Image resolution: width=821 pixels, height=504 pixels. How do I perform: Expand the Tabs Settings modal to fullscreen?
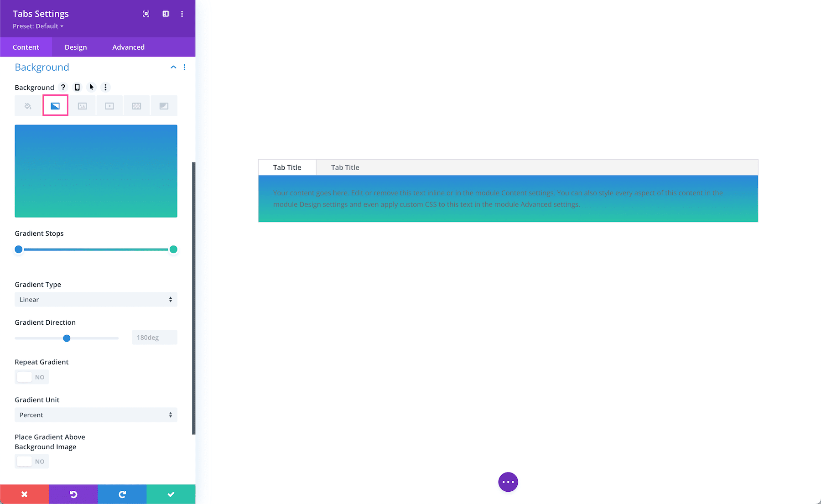pos(146,14)
